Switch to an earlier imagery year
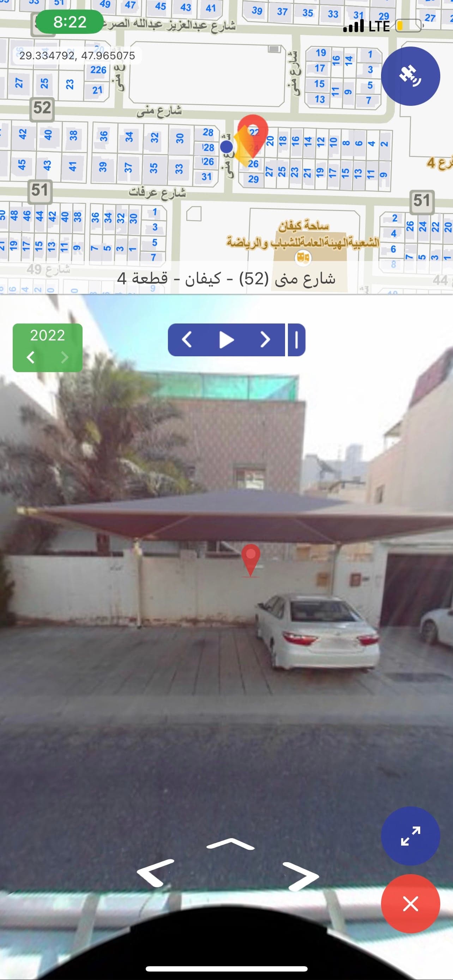This screenshot has width=453, height=980. point(31,357)
